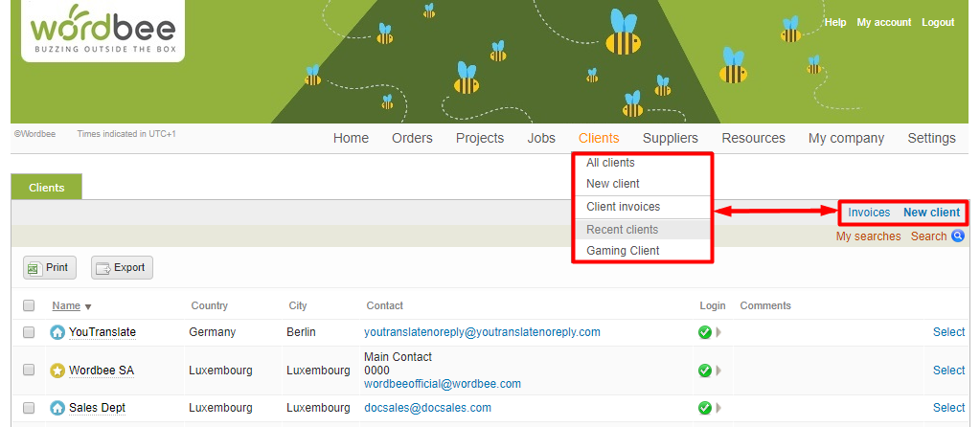The image size is (980, 427).
Task: Click the house icon beside YouTranslate
Action: 57,332
